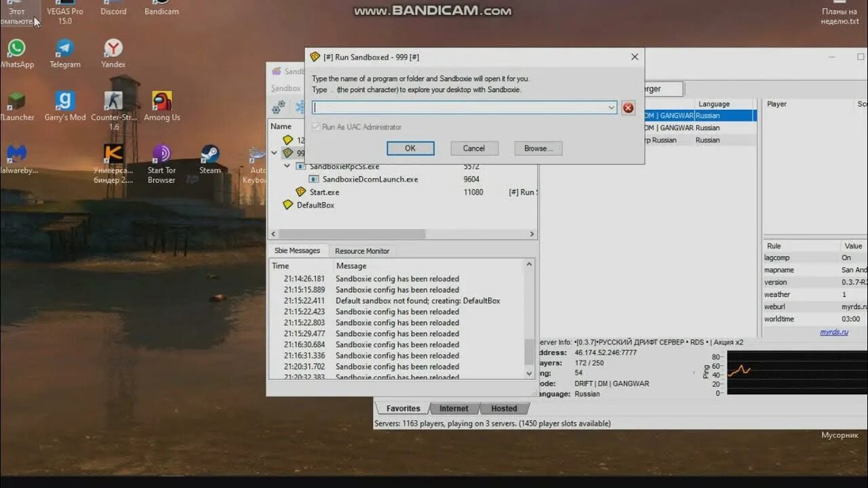Switch to the Favorites tab in SA-MP
This screenshot has width=868, height=488.
click(x=403, y=408)
